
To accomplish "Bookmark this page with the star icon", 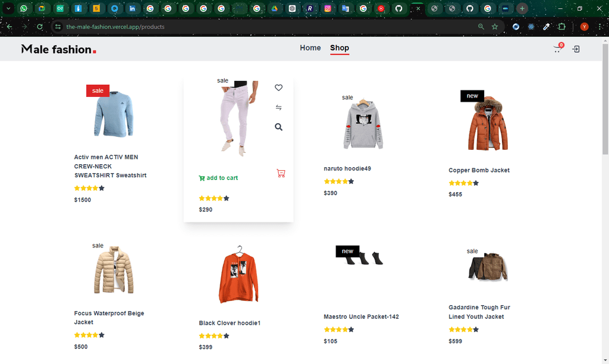I will coord(495,27).
